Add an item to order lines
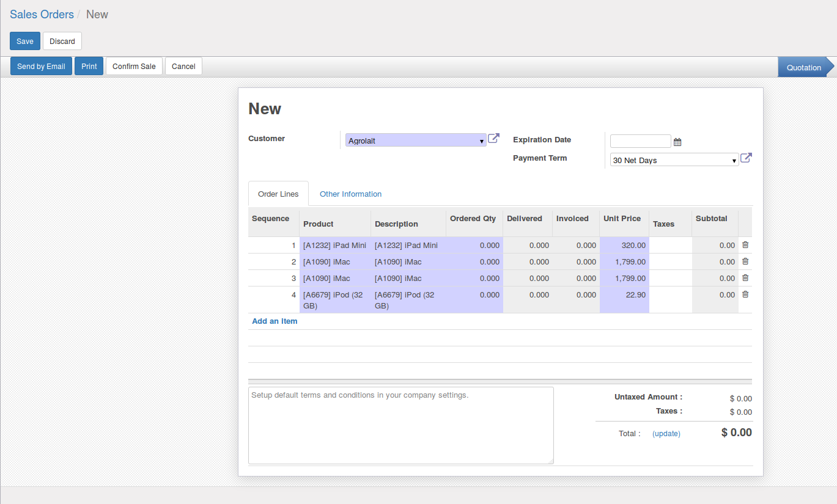Image resolution: width=837 pixels, height=504 pixels. pos(275,321)
